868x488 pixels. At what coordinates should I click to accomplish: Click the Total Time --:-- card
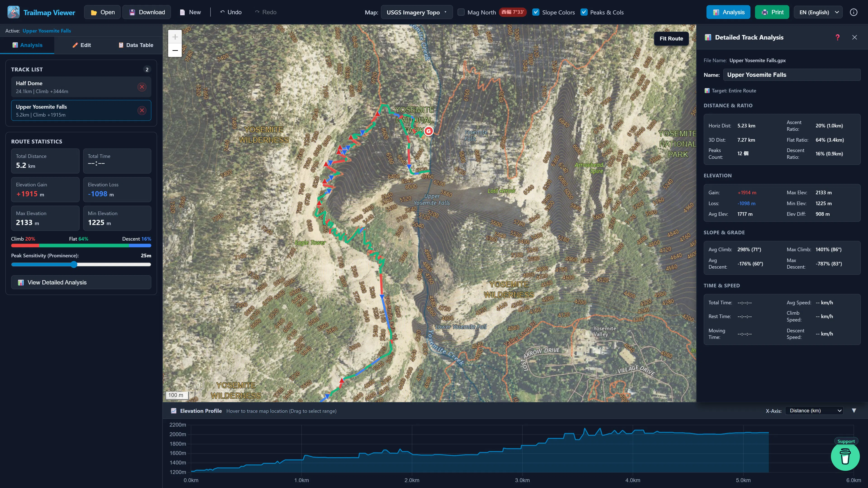click(117, 161)
